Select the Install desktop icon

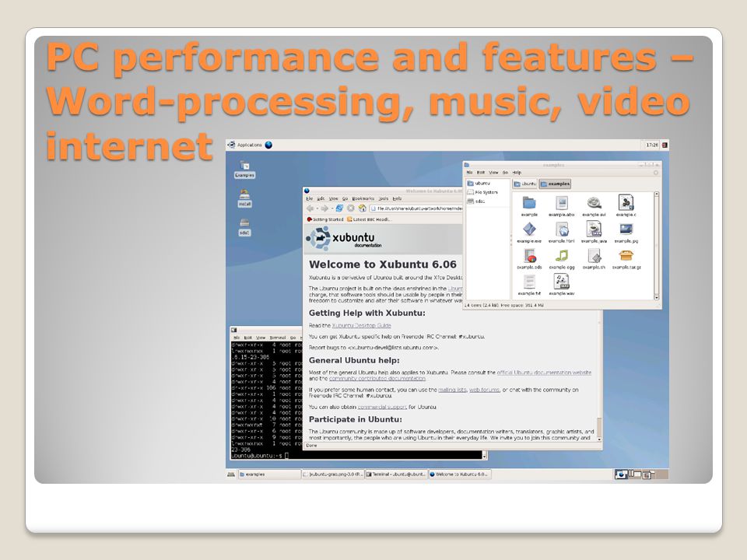pyautogui.click(x=244, y=198)
